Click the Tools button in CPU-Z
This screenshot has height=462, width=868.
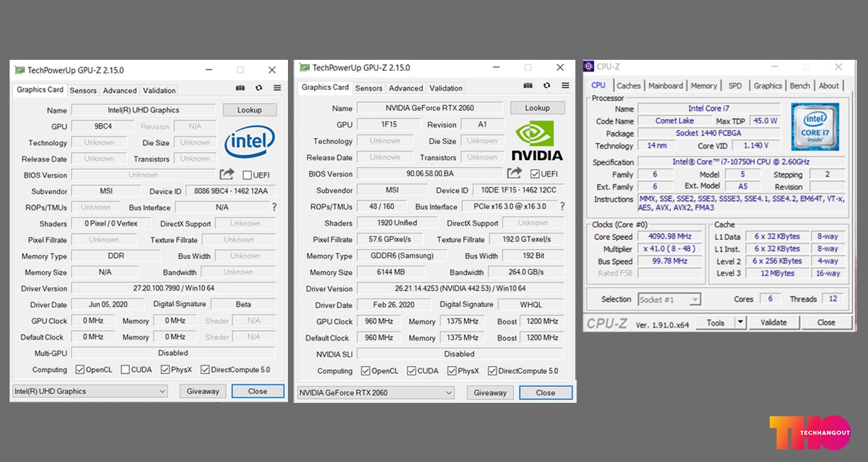(715, 322)
